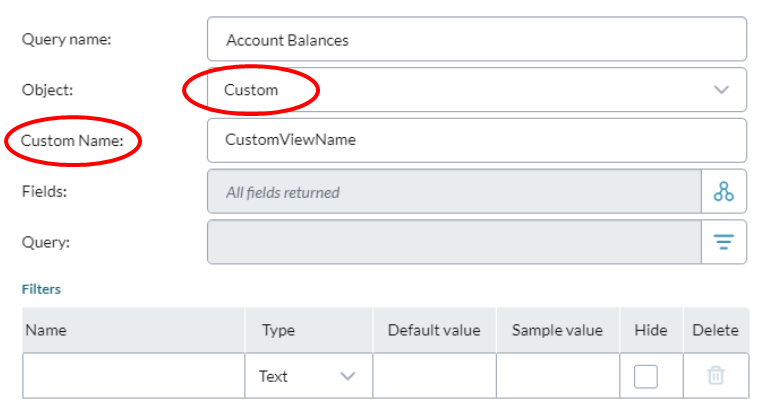Click the trash icon in the Delete column
The image size is (778, 412).
click(x=715, y=375)
